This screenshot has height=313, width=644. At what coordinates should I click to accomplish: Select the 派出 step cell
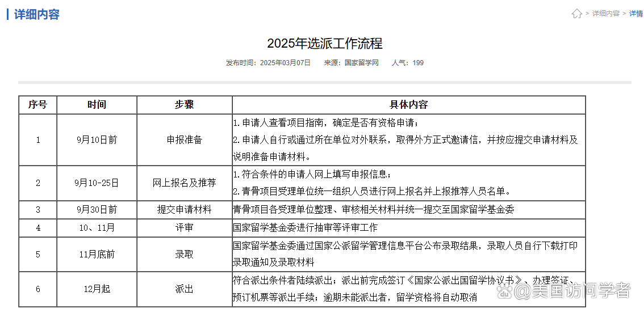pos(185,289)
